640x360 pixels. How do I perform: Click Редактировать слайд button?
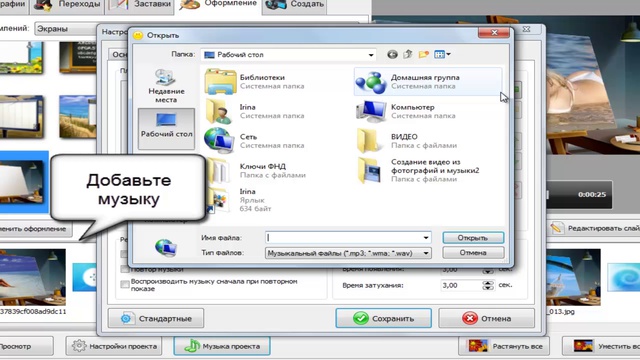point(593,229)
